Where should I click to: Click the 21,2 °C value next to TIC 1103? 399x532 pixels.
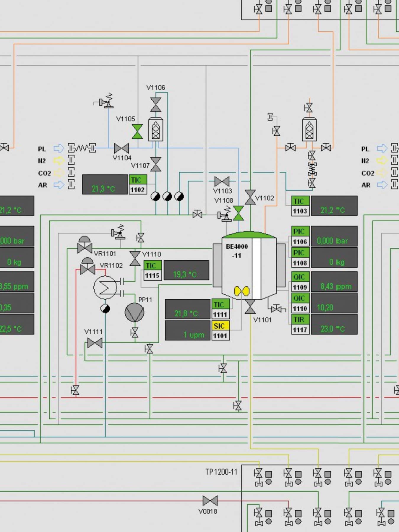click(x=334, y=206)
